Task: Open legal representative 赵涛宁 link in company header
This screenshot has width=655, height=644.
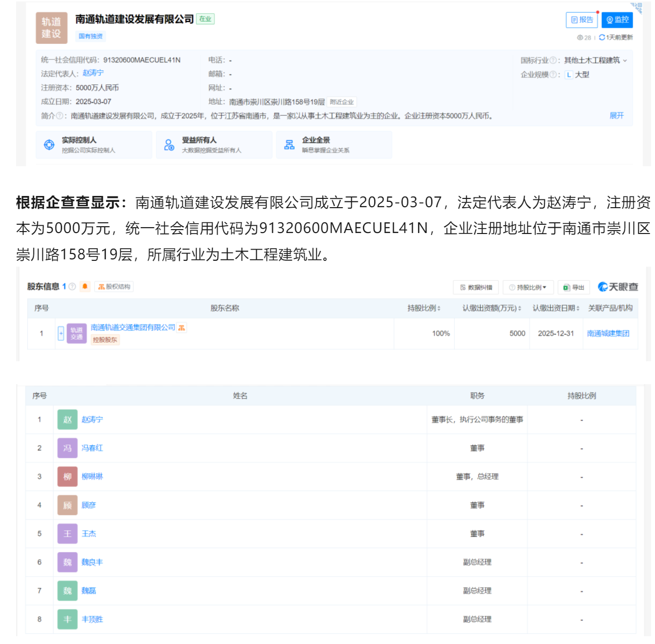Action: point(93,73)
